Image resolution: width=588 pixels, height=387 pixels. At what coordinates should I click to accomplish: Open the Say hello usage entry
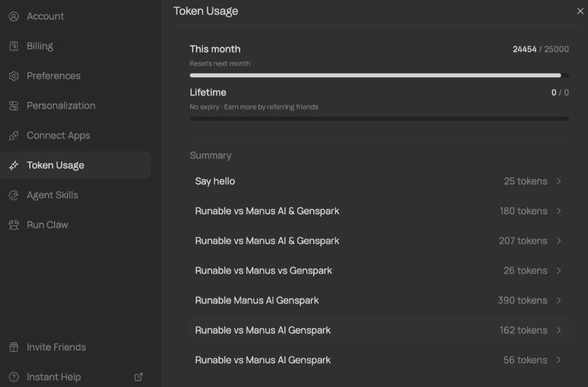coord(379,181)
